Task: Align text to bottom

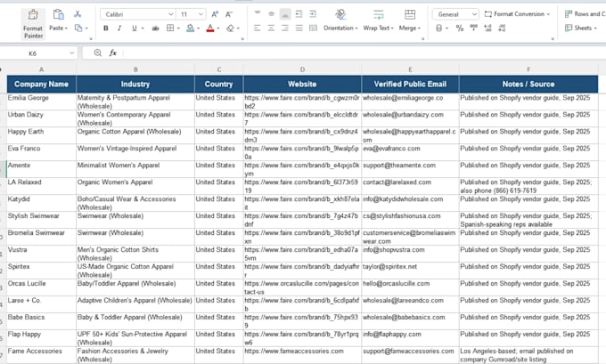Action: point(285,14)
